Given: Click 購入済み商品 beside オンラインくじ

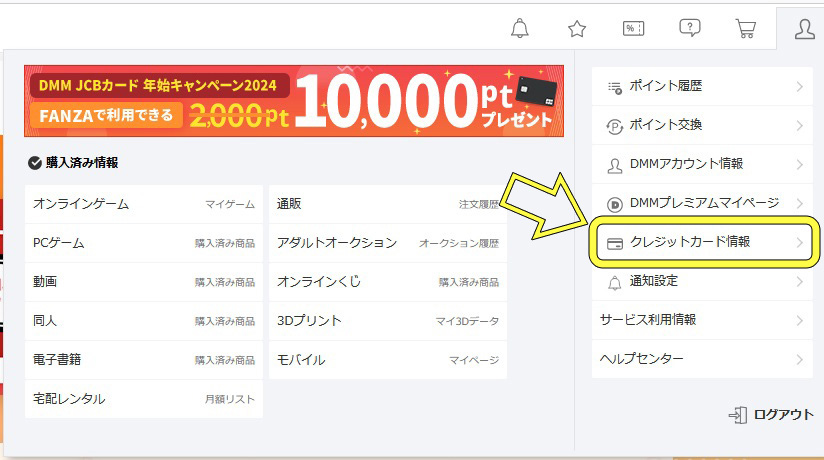Looking at the screenshot, I should [469, 282].
